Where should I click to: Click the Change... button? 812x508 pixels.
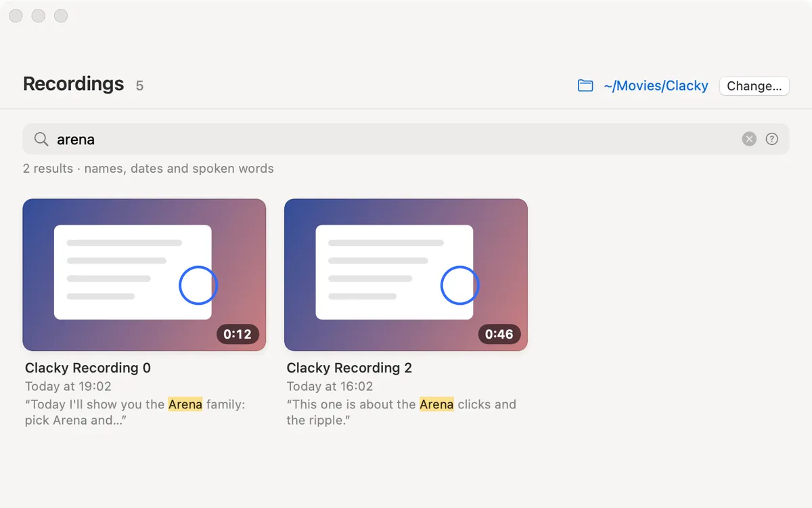coord(754,86)
